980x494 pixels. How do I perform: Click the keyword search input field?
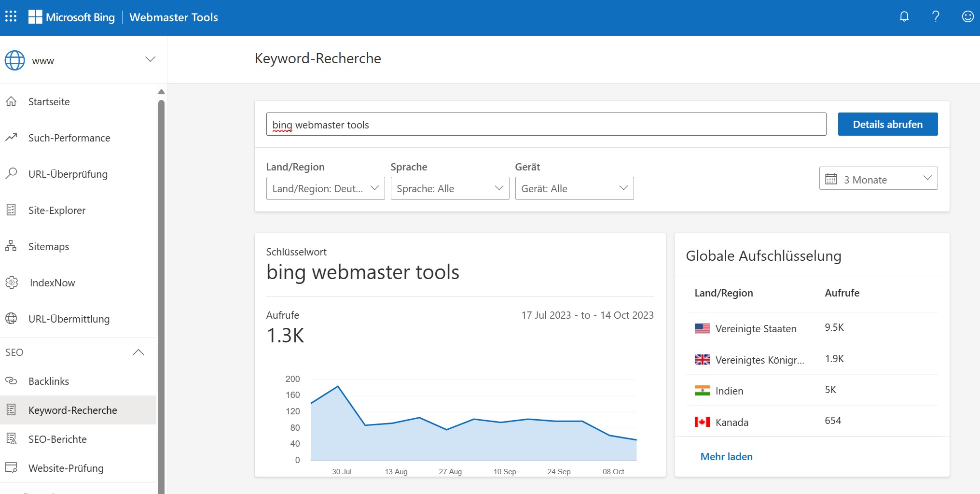point(546,124)
